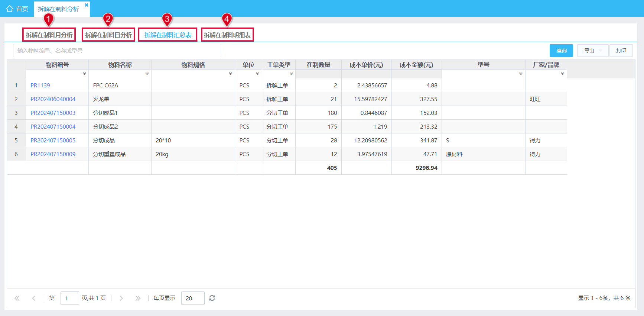The width and height of the screenshot is (644, 316).
Task: Click the 旺旺 brand cell
Action: pos(546,99)
